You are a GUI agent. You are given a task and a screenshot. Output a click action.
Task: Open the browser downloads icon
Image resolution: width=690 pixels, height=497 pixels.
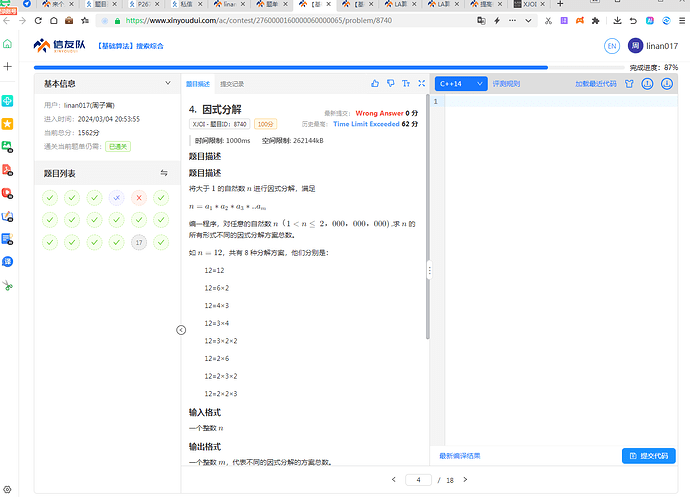[617, 21]
